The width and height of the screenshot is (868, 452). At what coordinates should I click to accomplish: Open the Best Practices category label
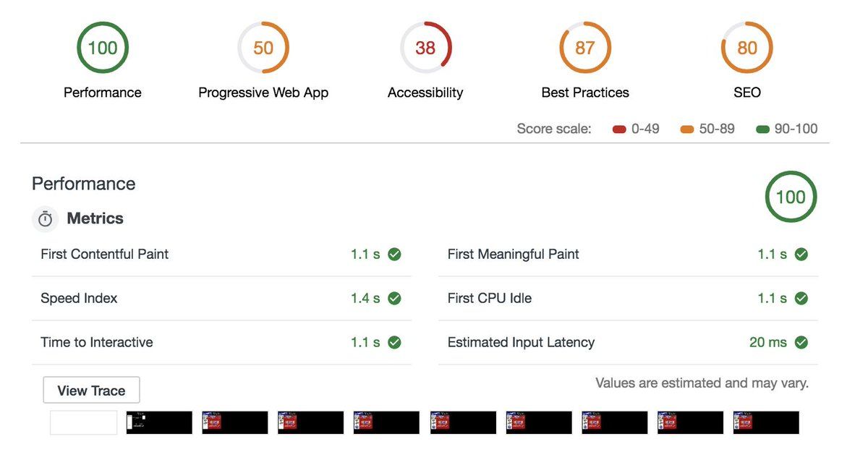[x=585, y=93]
